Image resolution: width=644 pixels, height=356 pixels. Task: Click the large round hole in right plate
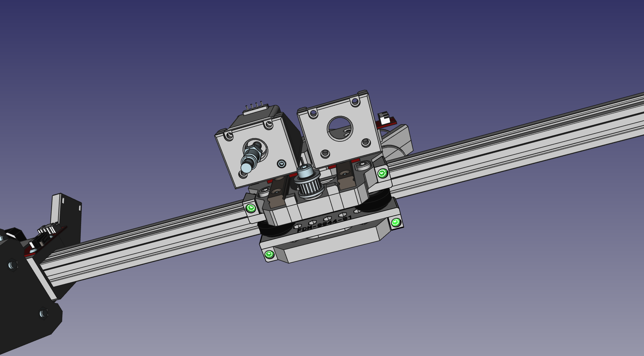point(340,129)
